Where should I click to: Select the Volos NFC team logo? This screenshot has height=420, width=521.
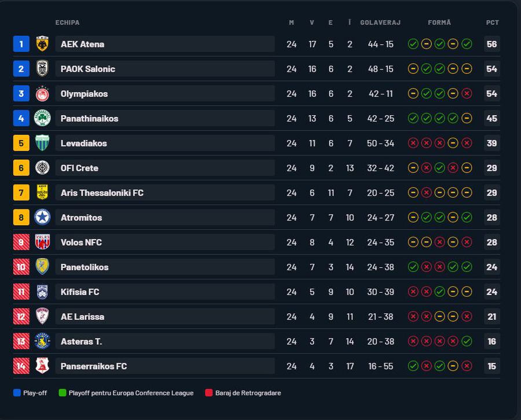click(42, 242)
